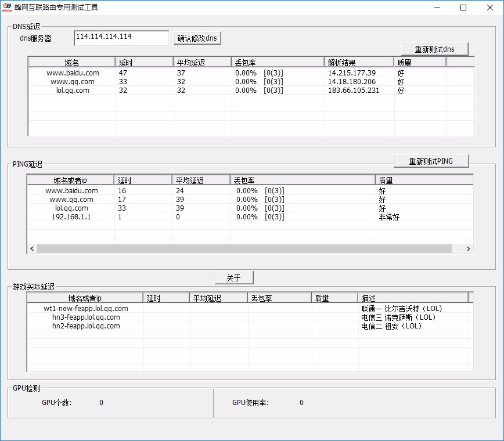Image resolution: width=504 pixels, height=441 pixels.
Task: Click DNS table 丢包率 column header
Action: (x=278, y=62)
